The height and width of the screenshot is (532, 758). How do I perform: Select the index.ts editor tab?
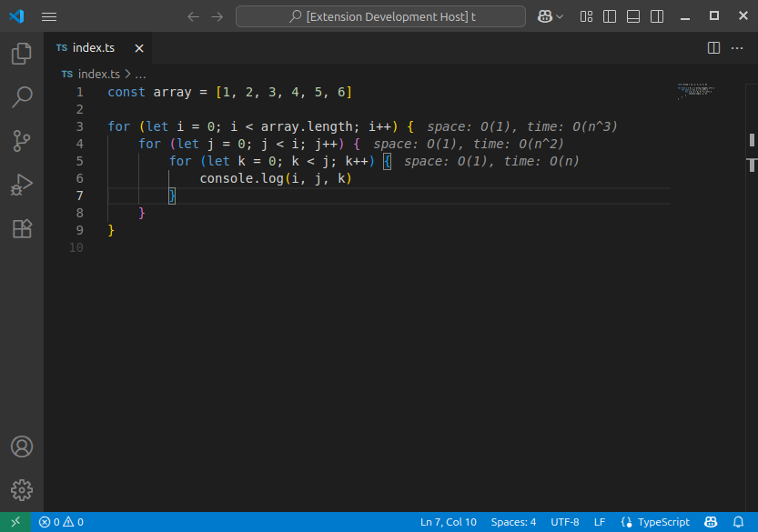(x=98, y=48)
